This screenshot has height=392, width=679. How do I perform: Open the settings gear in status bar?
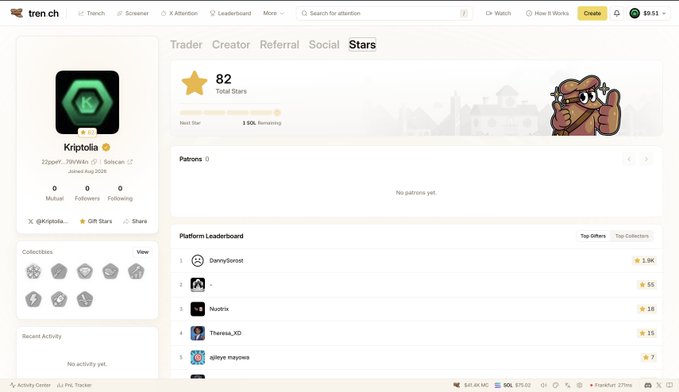579,385
